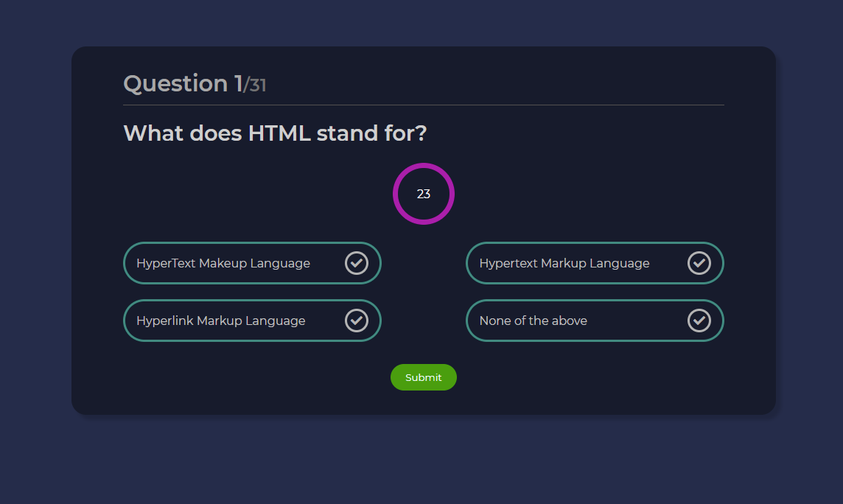
Task: Click checkmark icon beside Hypertext Markup Language
Action: click(x=699, y=263)
